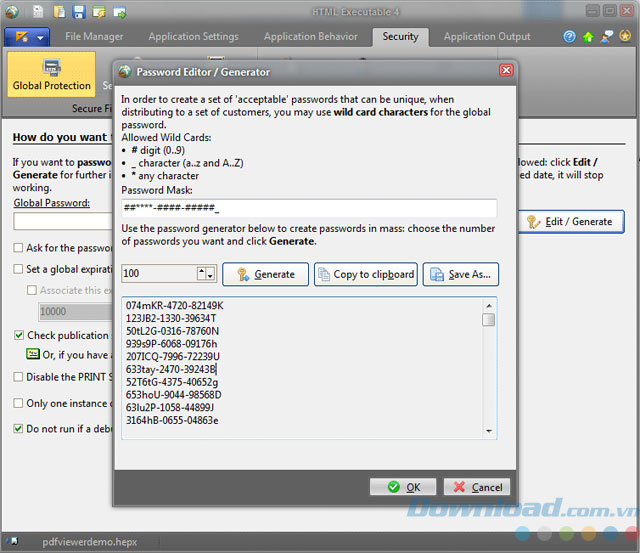Select password 52T6tG-4375-40652g

point(172,382)
